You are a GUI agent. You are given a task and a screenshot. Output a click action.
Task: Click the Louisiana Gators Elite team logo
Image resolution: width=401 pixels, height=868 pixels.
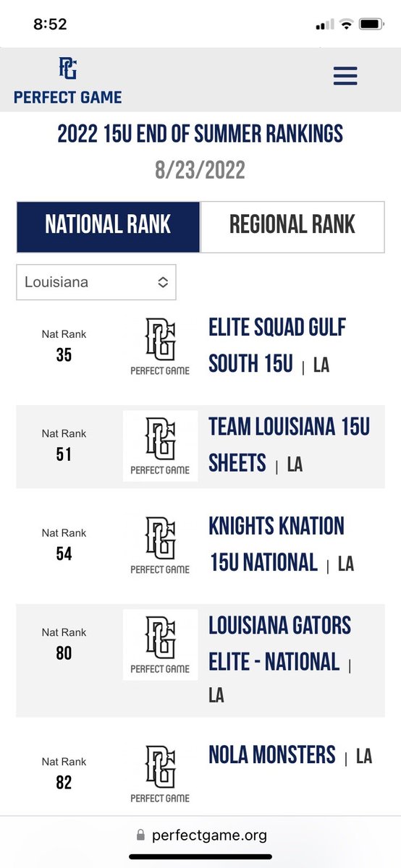pos(160,644)
